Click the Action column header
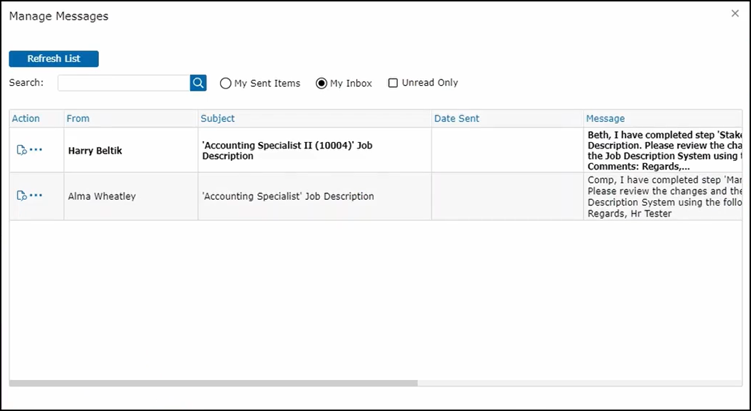The image size is (751, 411). (x=26, y=119)
